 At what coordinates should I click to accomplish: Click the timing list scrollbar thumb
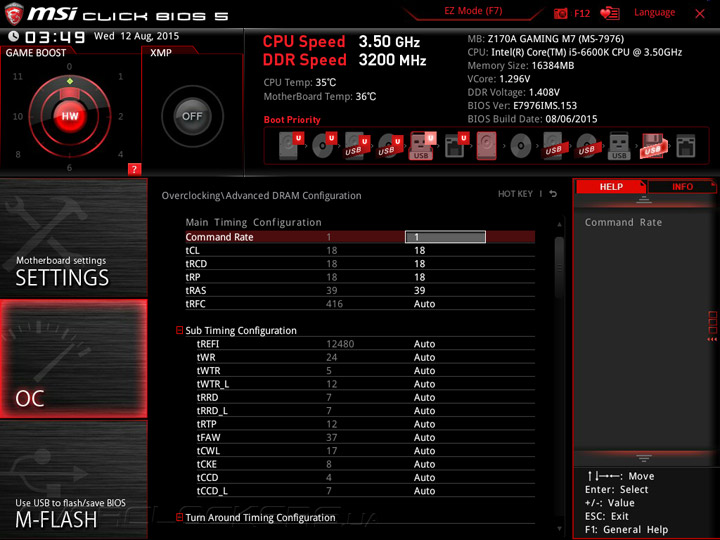559,268
